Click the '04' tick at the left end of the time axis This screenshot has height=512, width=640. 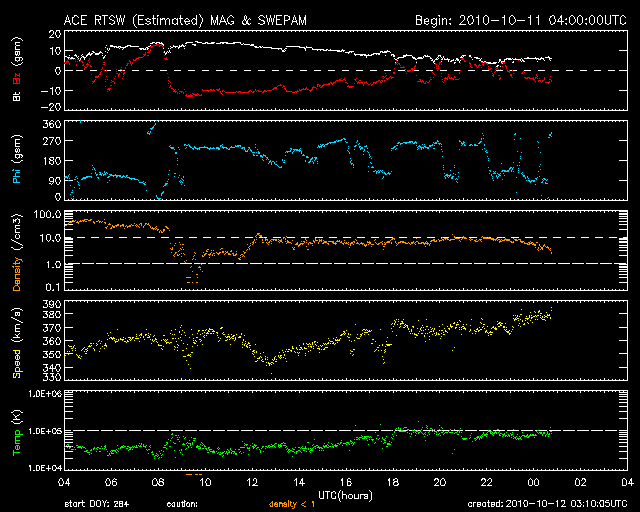[x=64, y=482]
